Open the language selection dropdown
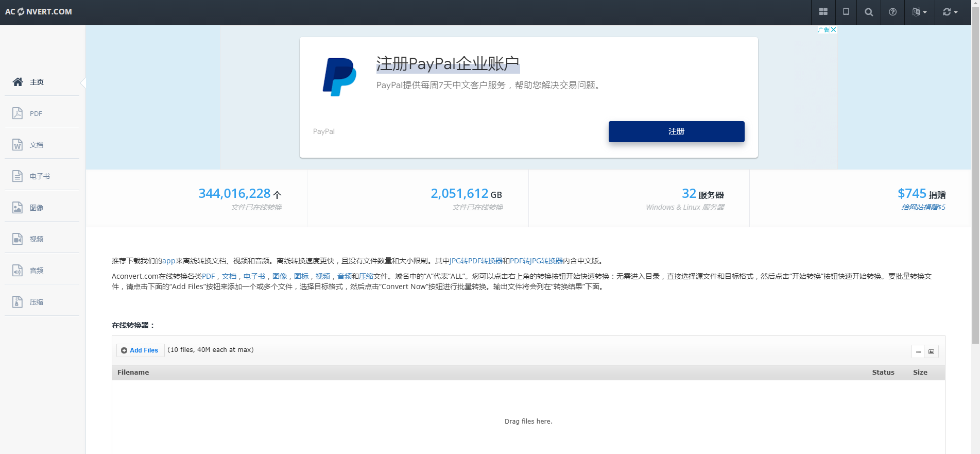This screenshot has width=980, height=454. pos(919,12)
